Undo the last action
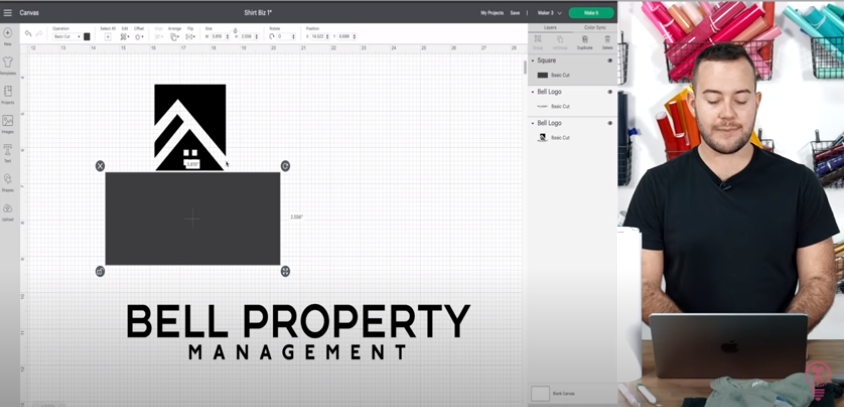This screenshot has height=407, width=844. 28,33
